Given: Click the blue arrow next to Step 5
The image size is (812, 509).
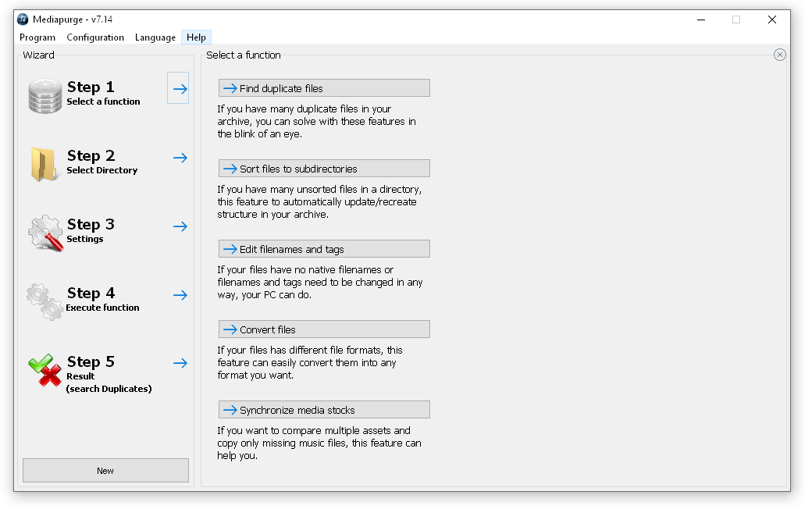Looking at the screenshot, I should [180, 363].
